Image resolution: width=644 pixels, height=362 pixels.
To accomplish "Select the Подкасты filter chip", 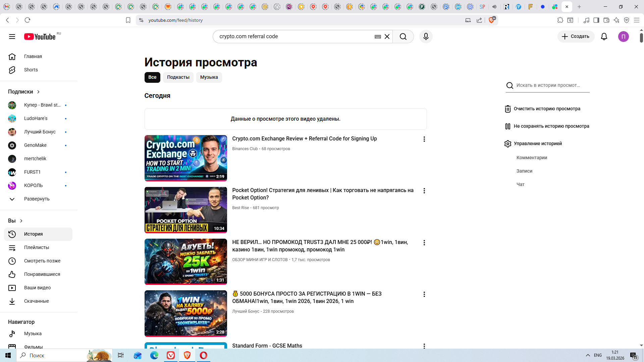I will (x=178, y=77).
